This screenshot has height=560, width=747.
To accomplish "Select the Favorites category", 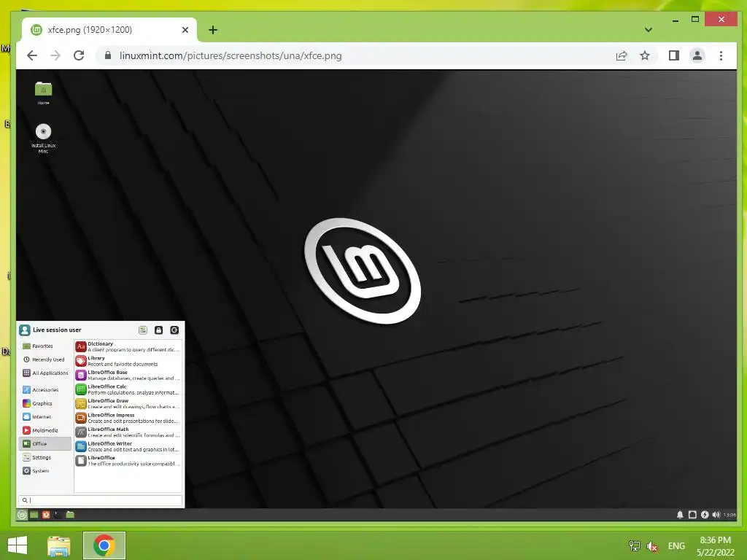I will [45, 346].
